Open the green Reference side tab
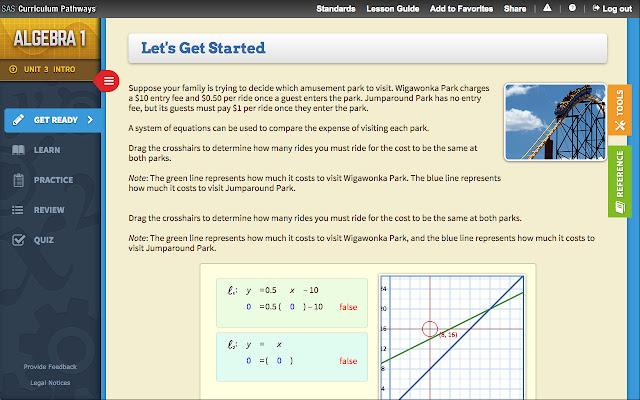The image size is (640, 400). coord(620,181)
